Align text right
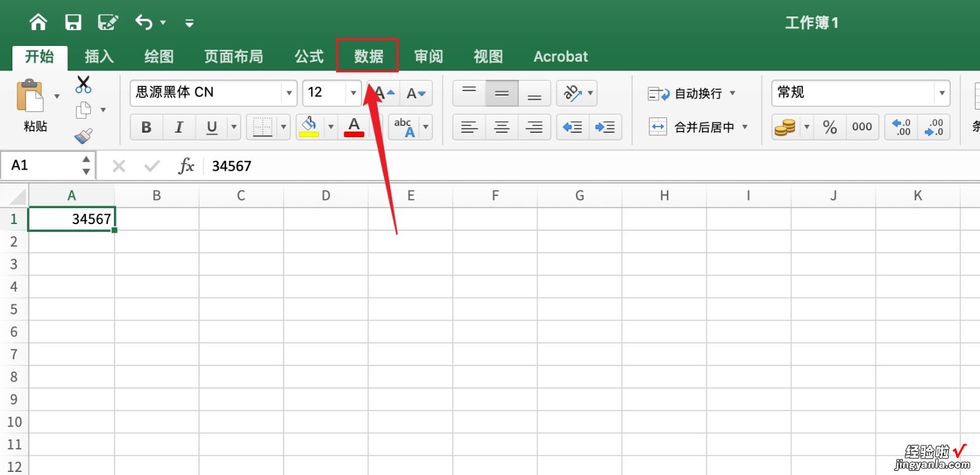 click(534, 127)
